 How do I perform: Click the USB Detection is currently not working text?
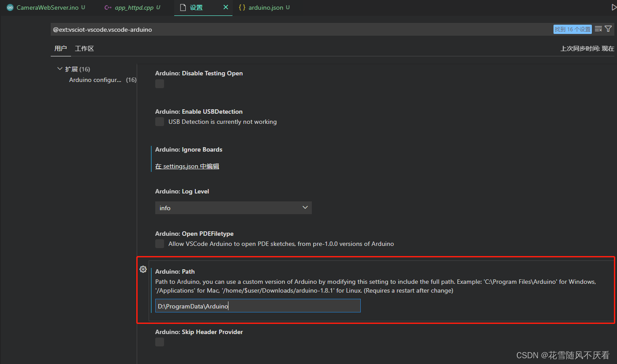[x=223, y=122]
